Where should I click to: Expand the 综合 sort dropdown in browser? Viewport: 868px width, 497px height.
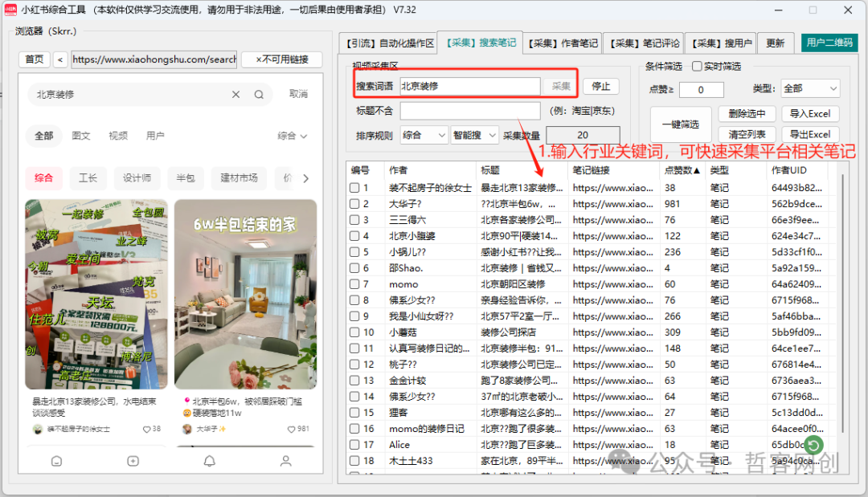(x=293, y=136)
